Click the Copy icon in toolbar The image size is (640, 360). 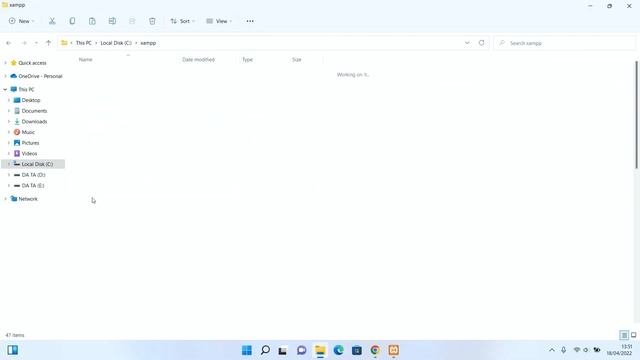coord(72,21)
